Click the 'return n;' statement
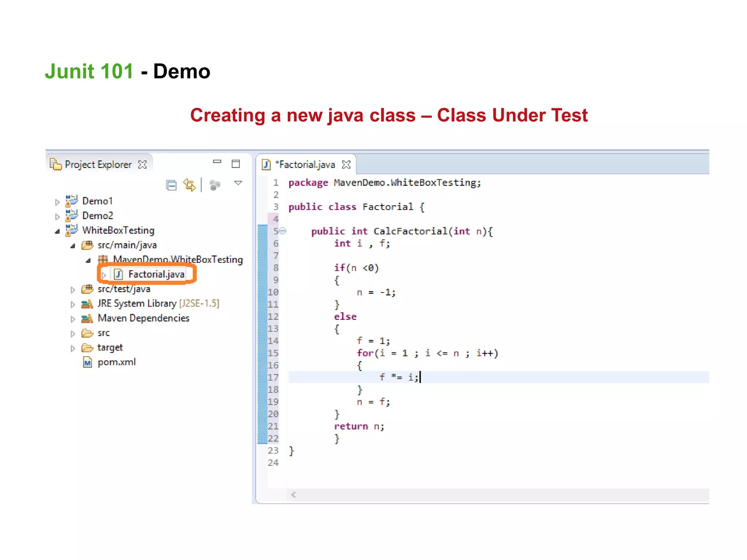747x560 pixels. click(x=359, y=426)
